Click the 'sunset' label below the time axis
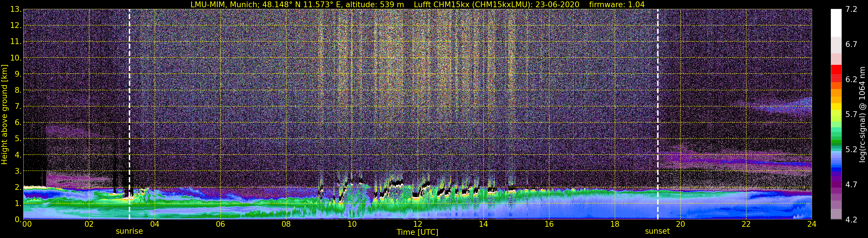This screenshot has height=238, width=868. click(x=657, y=231)
